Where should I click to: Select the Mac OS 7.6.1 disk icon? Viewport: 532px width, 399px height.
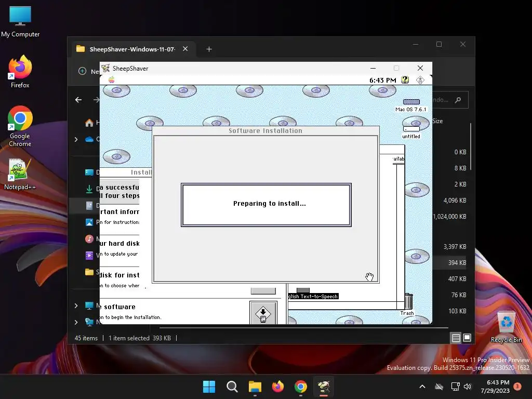[x=411, y=105]
